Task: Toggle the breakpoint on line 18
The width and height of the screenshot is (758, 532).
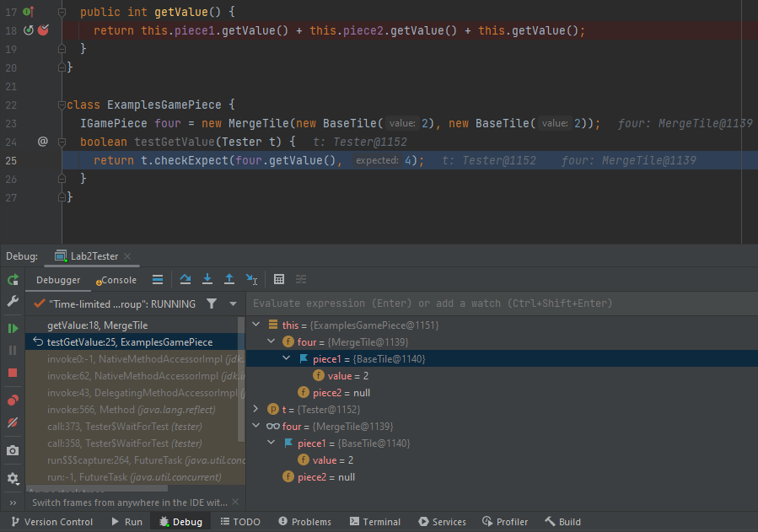Action: point(43,30)
